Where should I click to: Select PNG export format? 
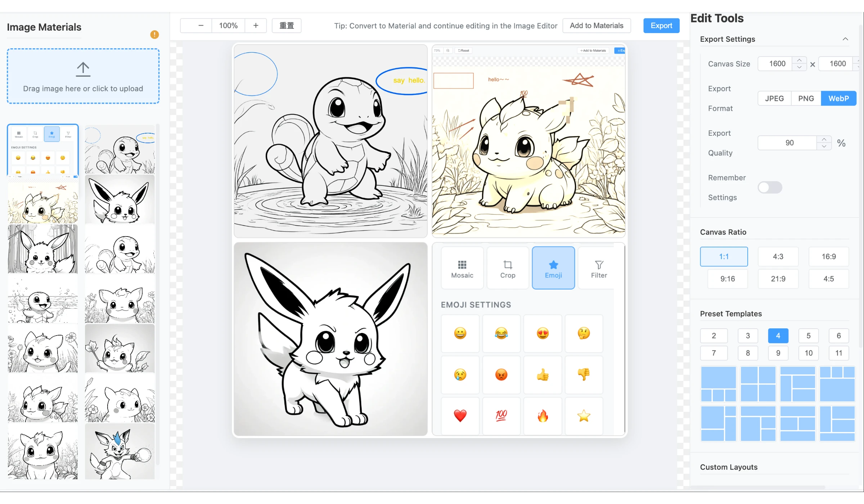point(806,98)
